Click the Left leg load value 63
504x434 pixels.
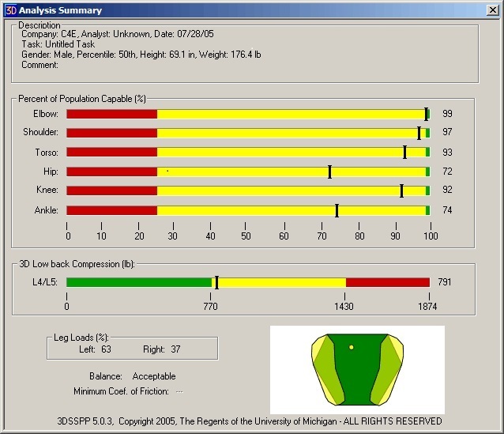click(x=106, y=349)
